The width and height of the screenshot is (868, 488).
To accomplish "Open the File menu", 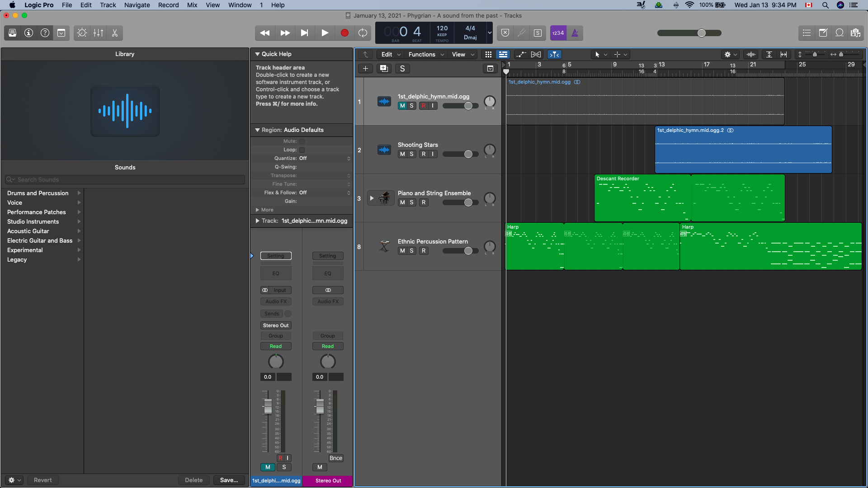I will point(67,5).
